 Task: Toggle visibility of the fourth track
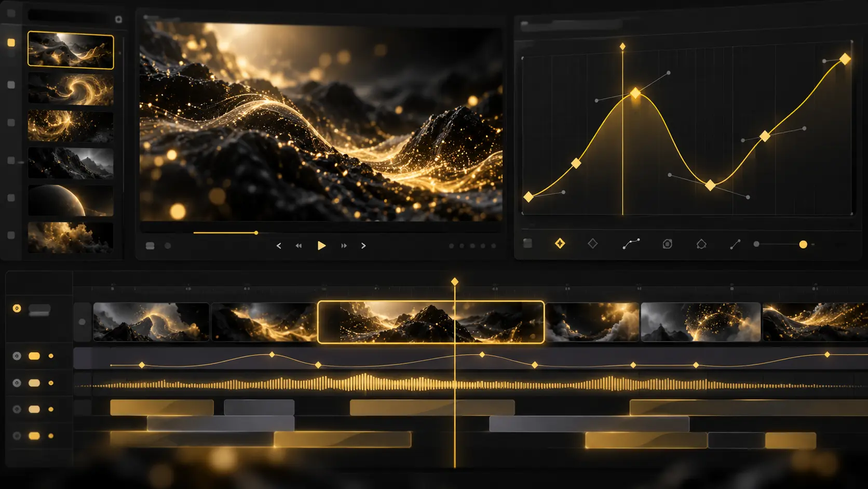17,409
